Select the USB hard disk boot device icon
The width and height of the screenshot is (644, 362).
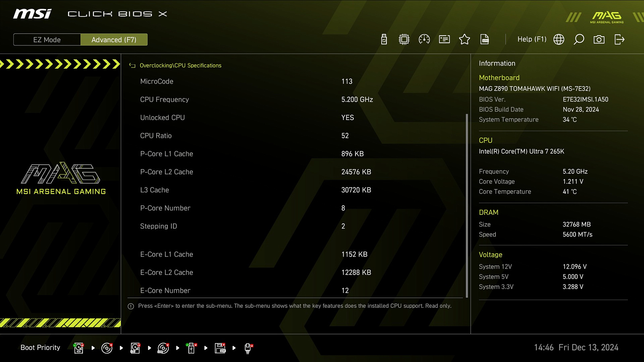pos(135,348)
